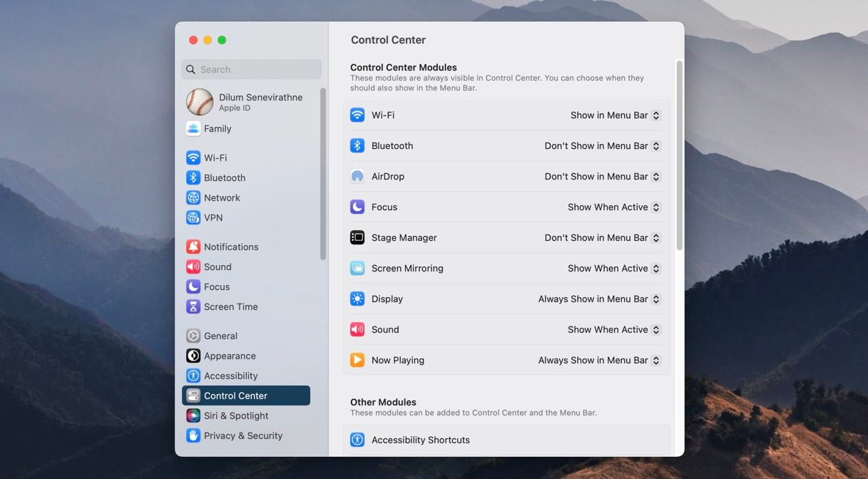
Task: Select the Wi-Fi icon in the sidebar
Action: 193,158
